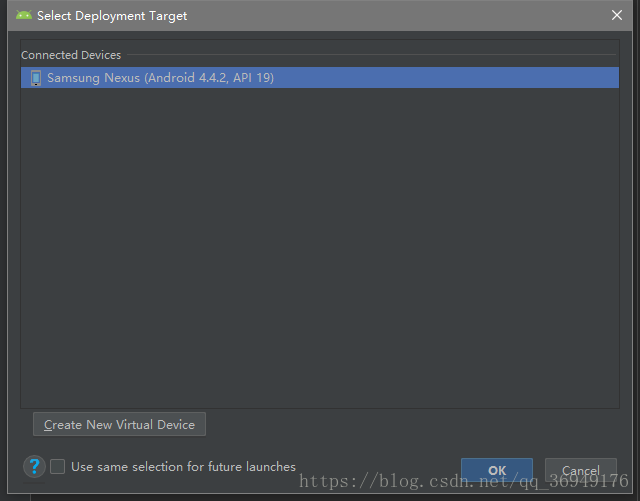Click Create New Virtual Device button
640x501 pixels.
point(119,424)
